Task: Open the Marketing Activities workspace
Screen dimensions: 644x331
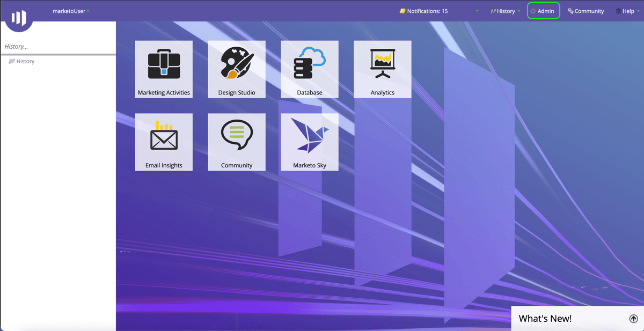Action: pos(164,69)
